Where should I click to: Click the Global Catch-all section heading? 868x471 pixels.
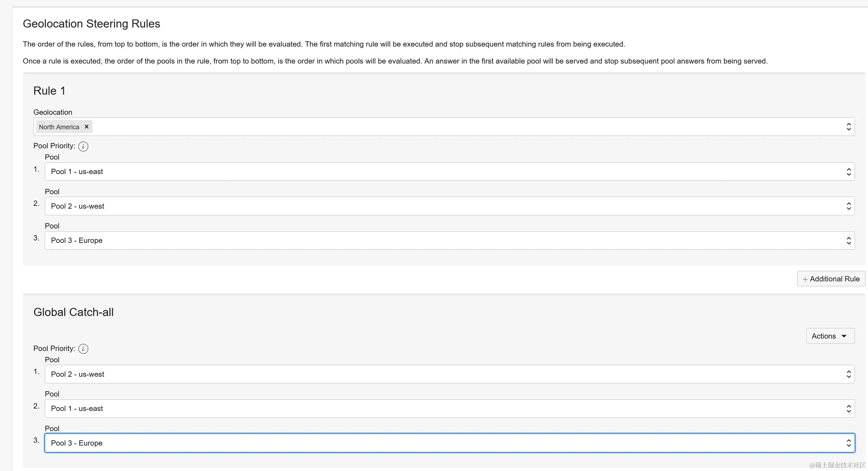(73, 312)
